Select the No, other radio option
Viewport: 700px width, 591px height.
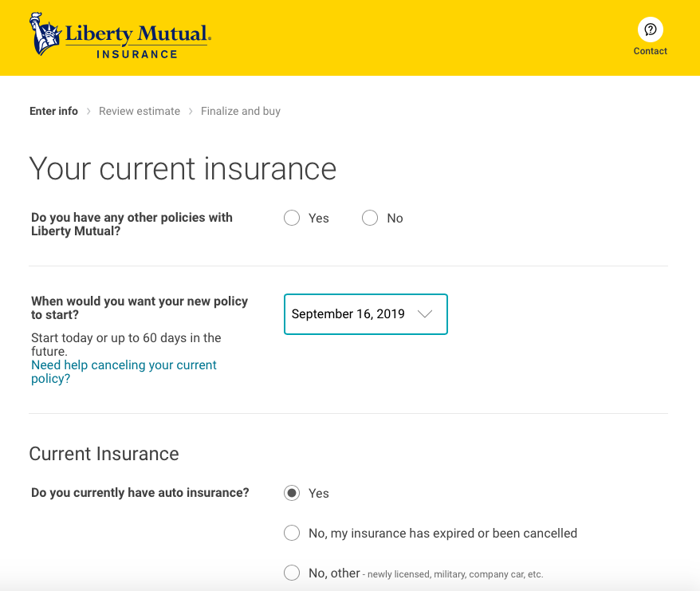tap(292, 573)
